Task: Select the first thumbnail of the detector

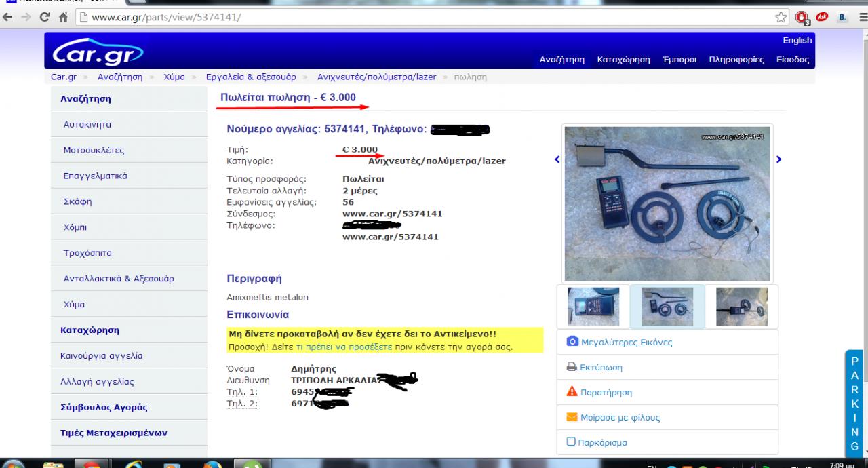Action: pos(593,307)
